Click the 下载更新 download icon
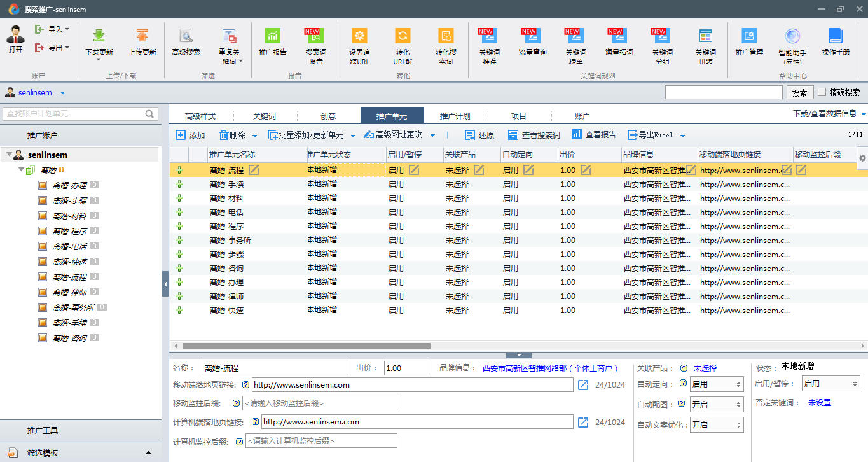The width and height of the screenshot is (868, 462). point(99,36)
